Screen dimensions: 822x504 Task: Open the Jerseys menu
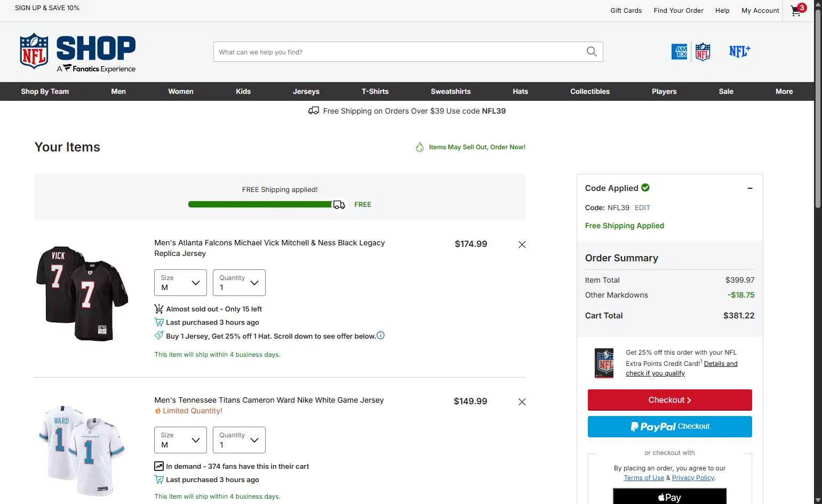pos(306,91)
